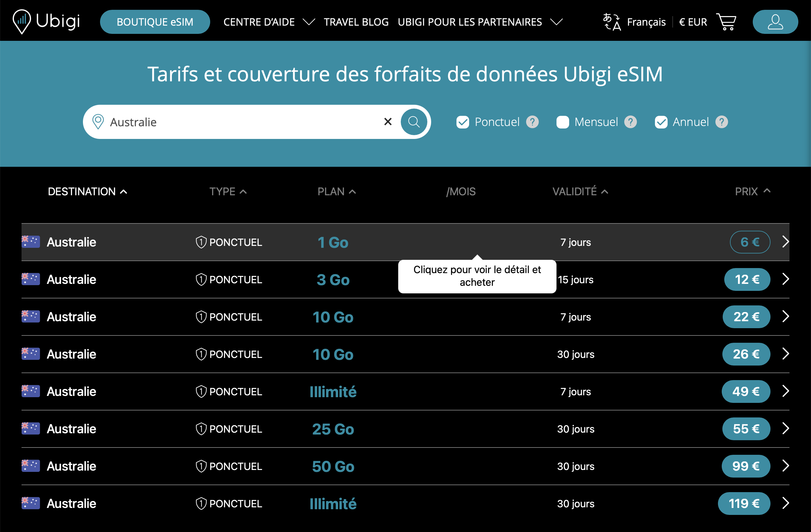
Task: Open the shopping cart
Action: pos(726,22)
